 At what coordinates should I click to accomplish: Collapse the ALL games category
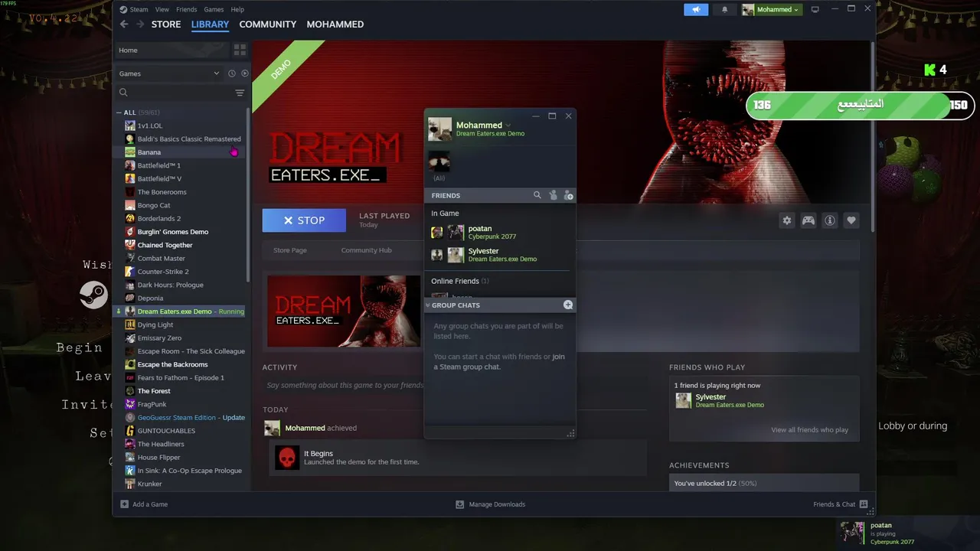click(119, 112)
